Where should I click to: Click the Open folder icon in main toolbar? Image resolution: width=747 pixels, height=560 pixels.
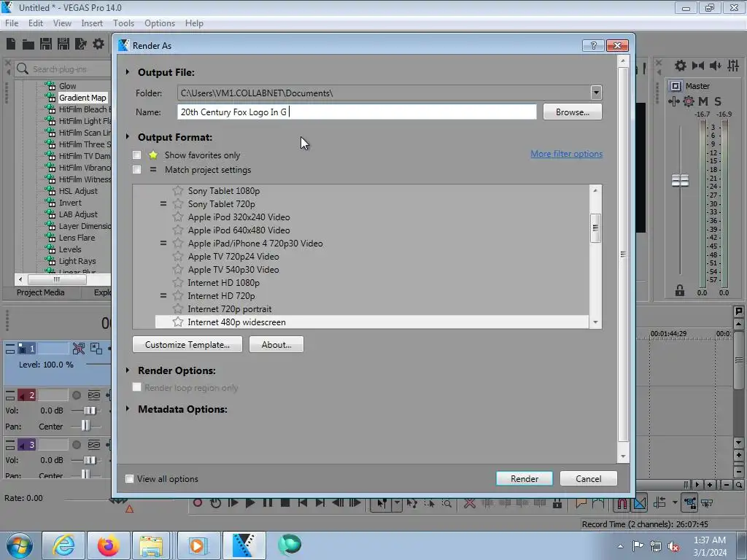pos(28,44)
